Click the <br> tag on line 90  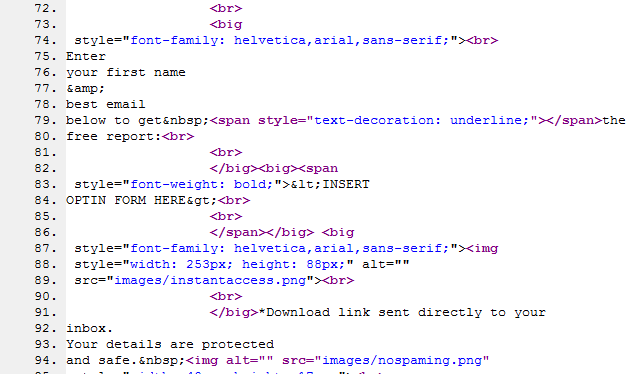click(226, 296)
